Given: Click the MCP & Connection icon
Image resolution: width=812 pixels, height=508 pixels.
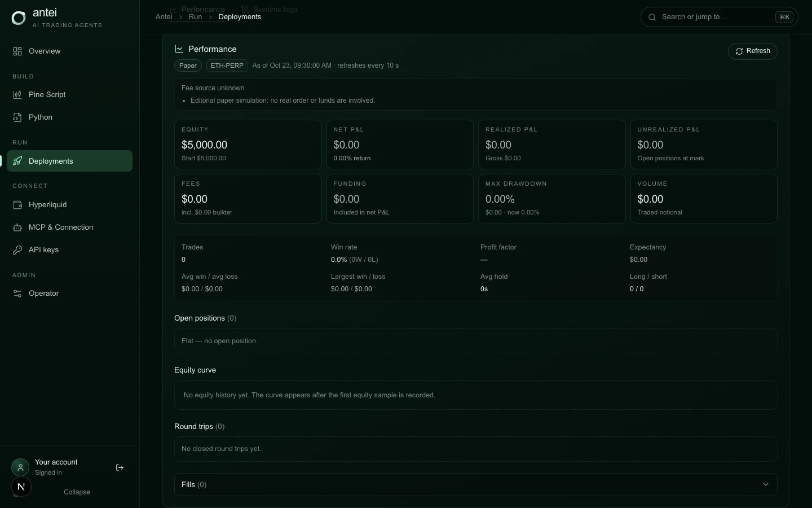Looking at the screenshot, I should [x=17, y=227].
